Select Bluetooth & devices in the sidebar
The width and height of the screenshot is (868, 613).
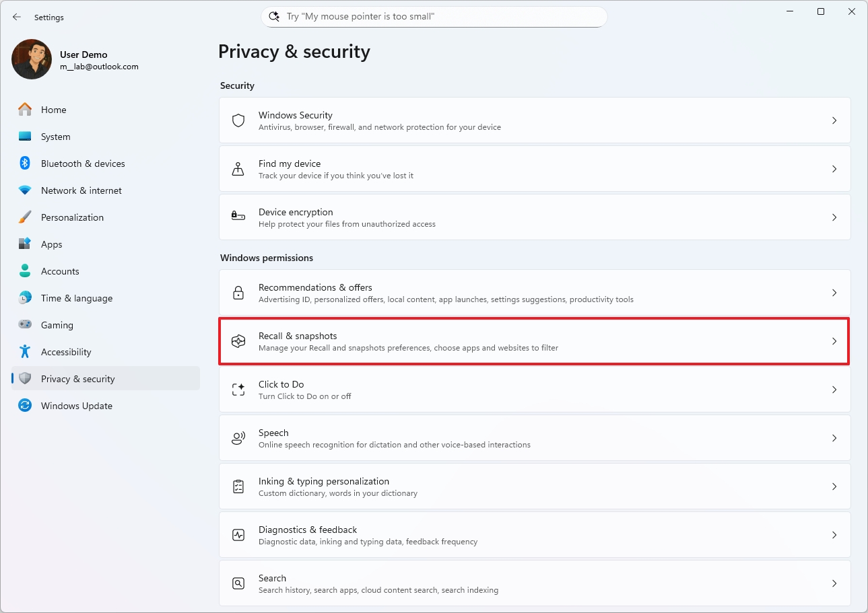[83, 164]
